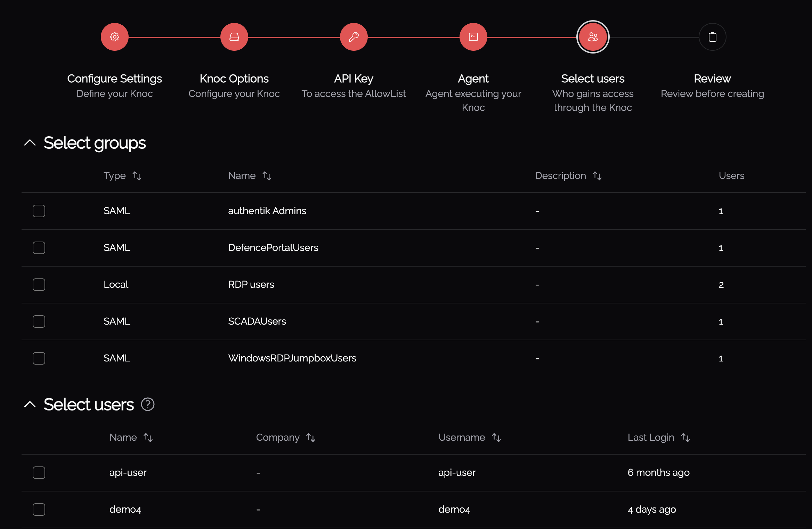Image resolution: width=812 pixels, height=529 pixels.
Task: Sort groups by Type column arrows
Action: (137, 176)
